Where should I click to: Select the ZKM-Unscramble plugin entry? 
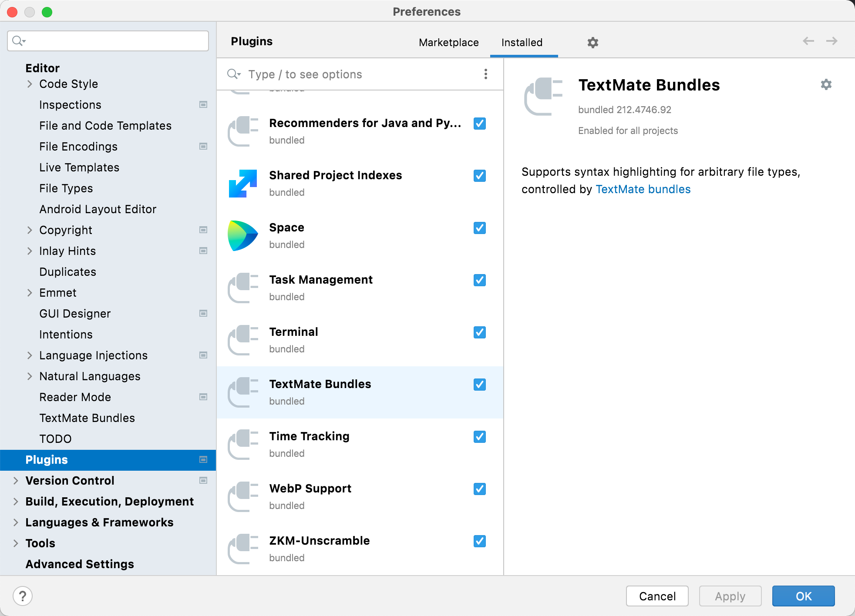coord(360,549)
